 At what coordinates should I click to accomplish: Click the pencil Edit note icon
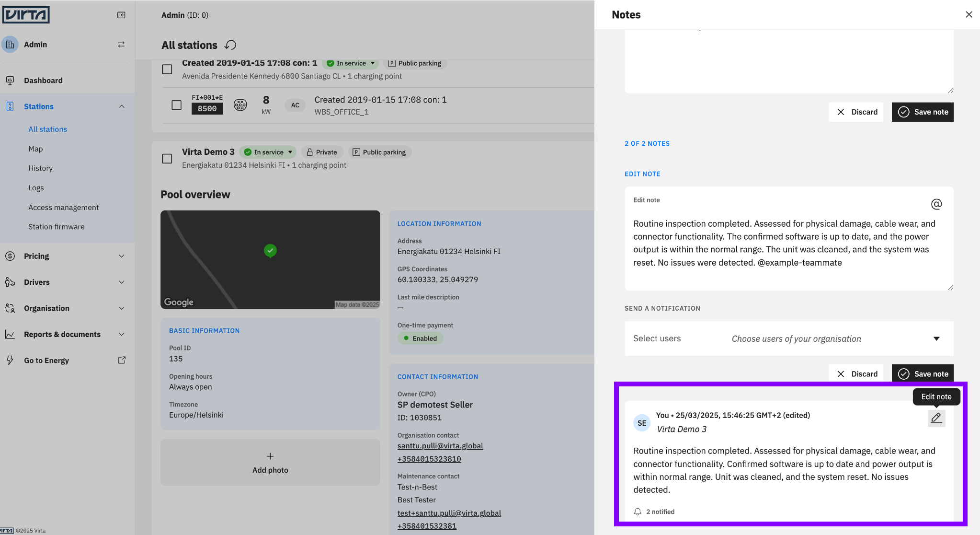pyautogui.click(x=936, y=418)
